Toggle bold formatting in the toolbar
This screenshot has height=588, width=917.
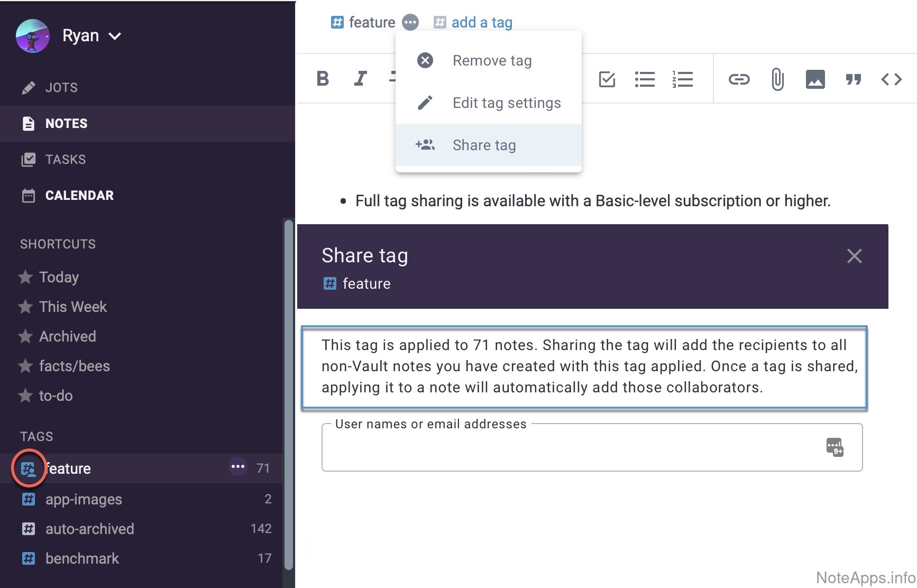coord(323,79)
